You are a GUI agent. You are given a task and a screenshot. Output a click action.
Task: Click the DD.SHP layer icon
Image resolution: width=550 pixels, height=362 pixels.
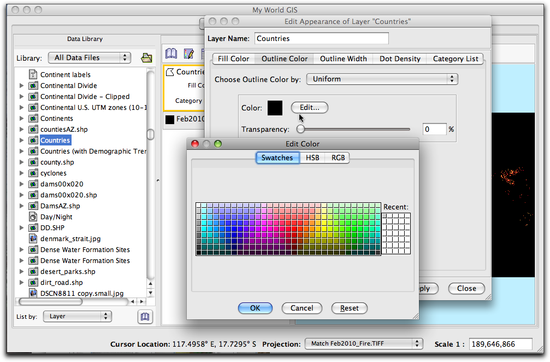click(33, 228)
